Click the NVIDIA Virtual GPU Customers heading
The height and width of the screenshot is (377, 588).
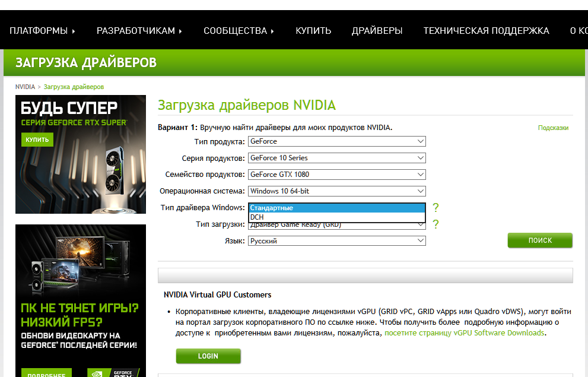click(x=217, y=295)
